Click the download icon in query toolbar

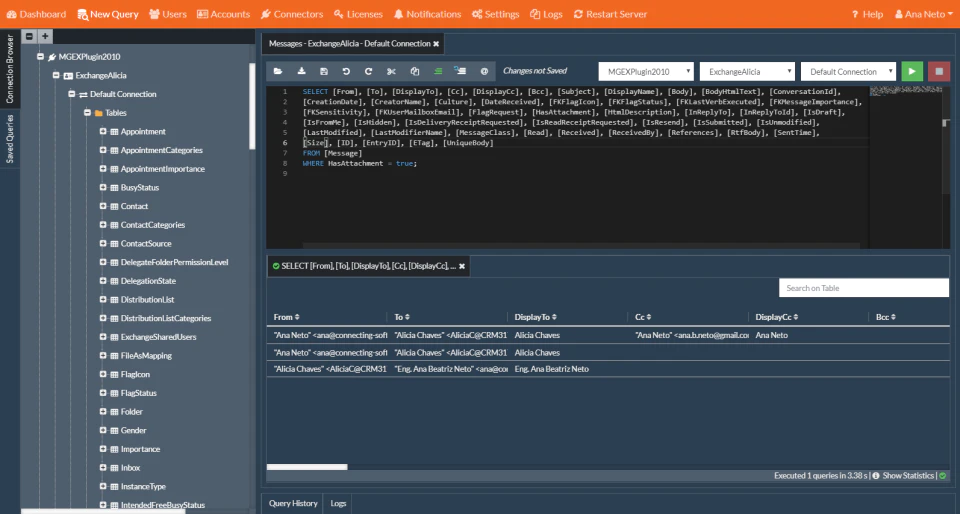tap(301, 72)
